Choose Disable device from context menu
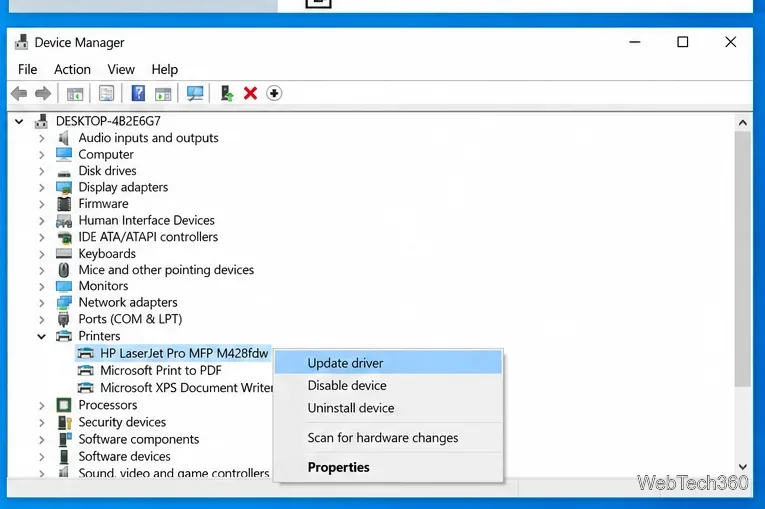This screenshot has width=765, height=509. tap(388, 386)
